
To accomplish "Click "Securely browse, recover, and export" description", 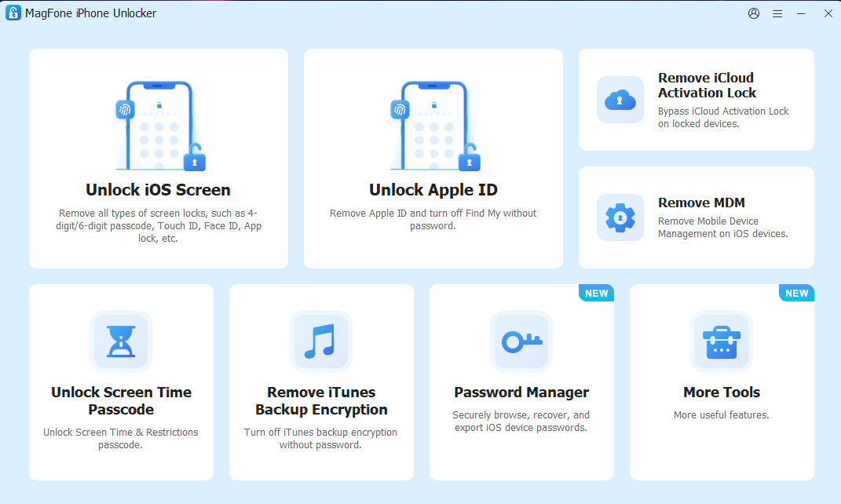I will pyautogui.click(x=521, y=422).
